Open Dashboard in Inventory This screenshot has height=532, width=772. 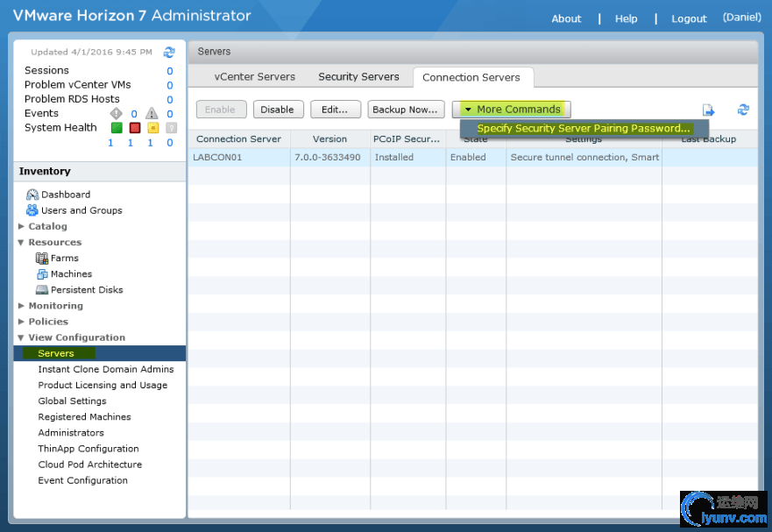click(x=66, y=195)
